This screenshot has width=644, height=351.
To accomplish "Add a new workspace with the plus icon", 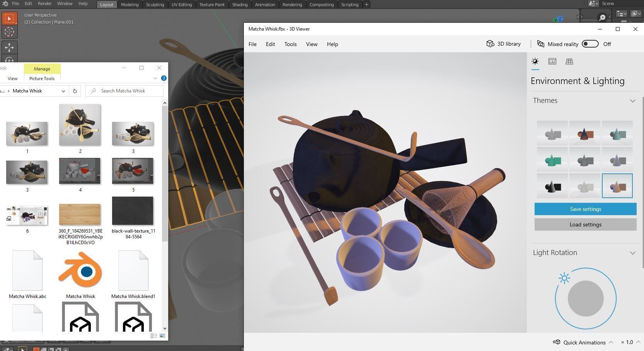I will click(x=366, y=5).
